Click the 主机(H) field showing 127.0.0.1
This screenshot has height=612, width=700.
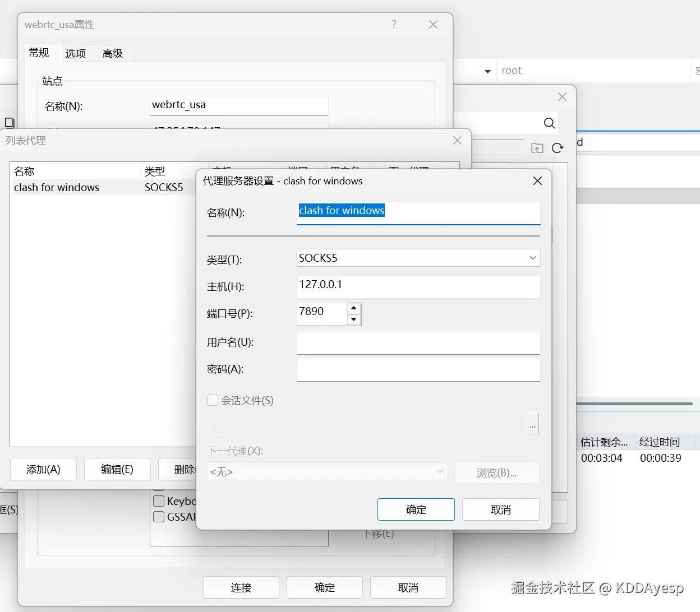click(x=418, y=287)
